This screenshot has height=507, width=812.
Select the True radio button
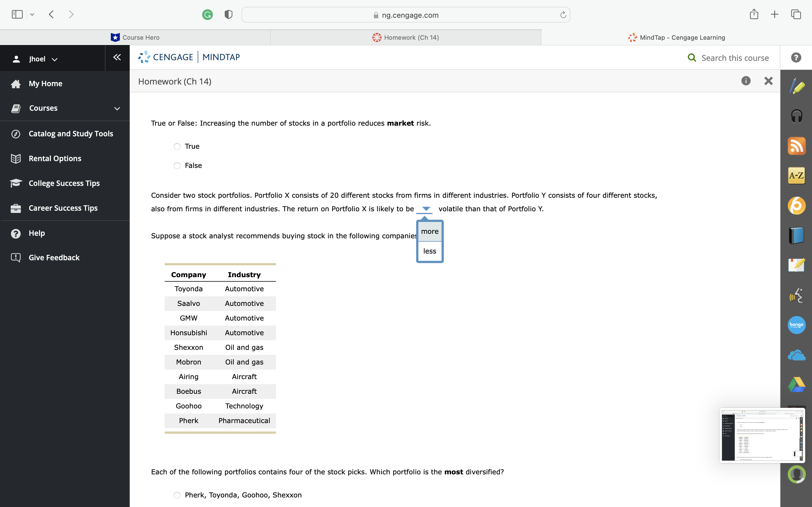(x=177, y=146)
